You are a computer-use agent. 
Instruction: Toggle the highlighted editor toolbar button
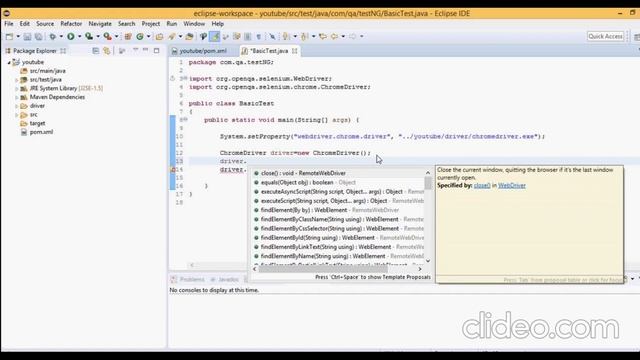point(214,36)
